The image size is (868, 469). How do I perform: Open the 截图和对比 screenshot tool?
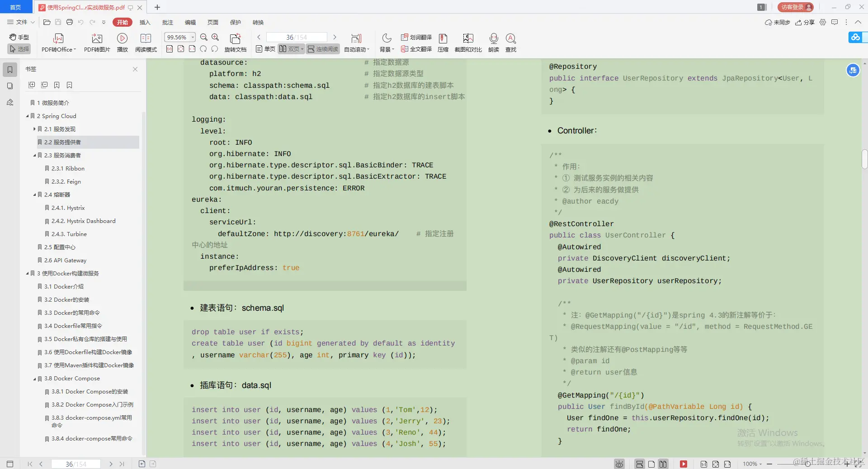(x=468, y=43)
